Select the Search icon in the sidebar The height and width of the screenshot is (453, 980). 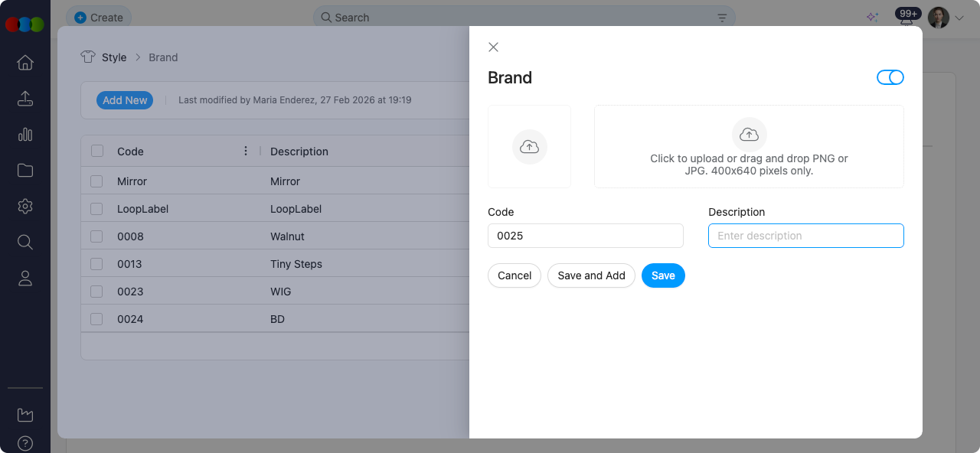pyautogui.click(x=25, y=242)
